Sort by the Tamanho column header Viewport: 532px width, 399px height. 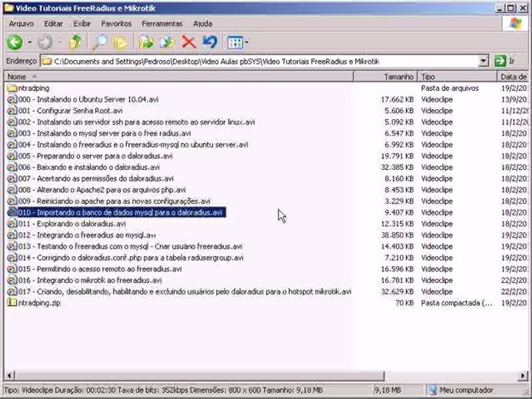click(x=386, y=76)
